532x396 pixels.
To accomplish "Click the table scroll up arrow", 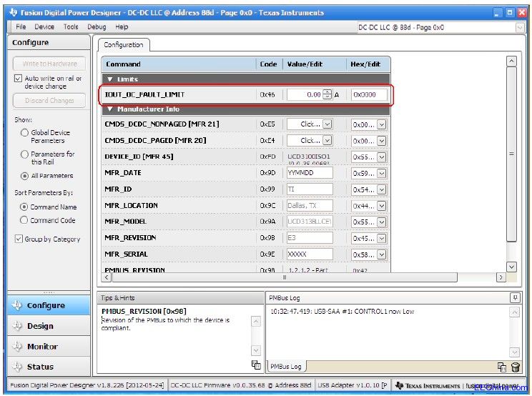I will (511, 61).
